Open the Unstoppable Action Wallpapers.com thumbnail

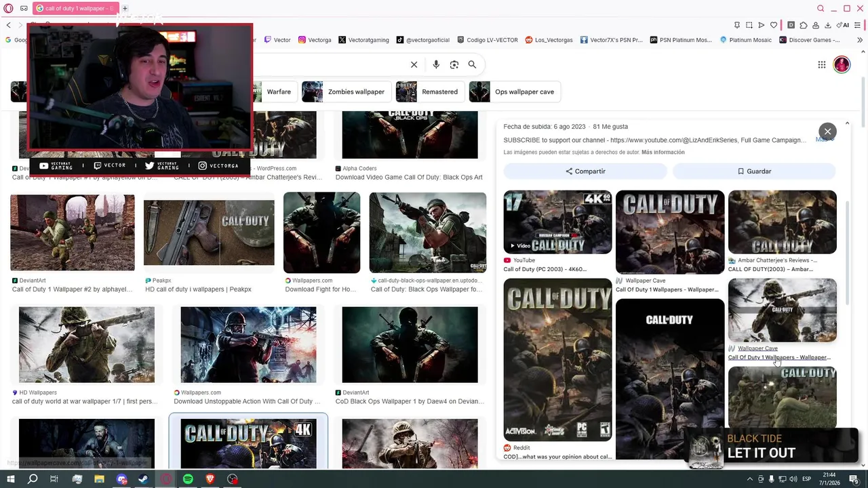248,345
